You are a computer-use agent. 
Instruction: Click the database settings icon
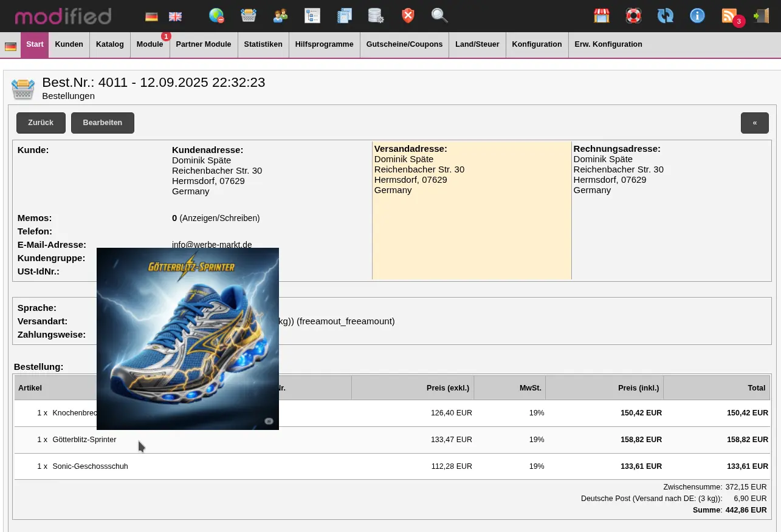[376, 16]
